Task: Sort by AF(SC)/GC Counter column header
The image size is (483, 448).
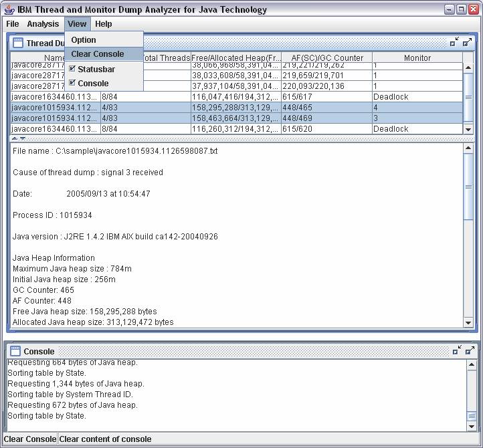Action: [x=327, y=58]
